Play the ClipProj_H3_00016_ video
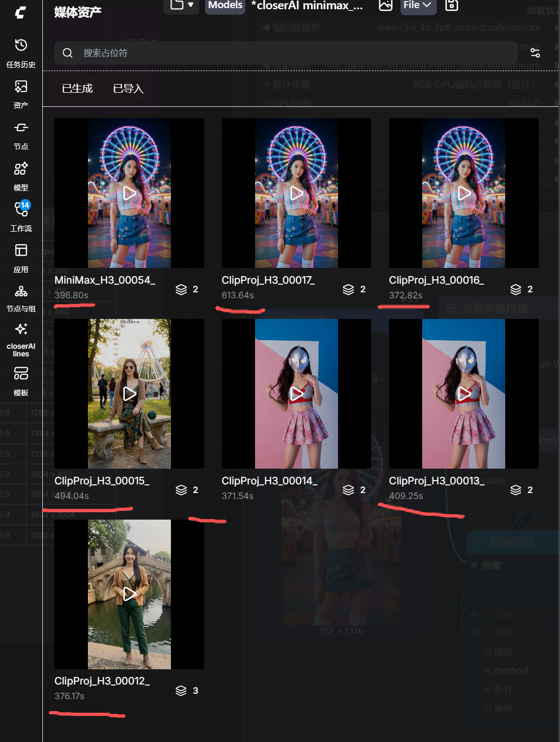Screen dimensions: 560x742 click(464, 193)
